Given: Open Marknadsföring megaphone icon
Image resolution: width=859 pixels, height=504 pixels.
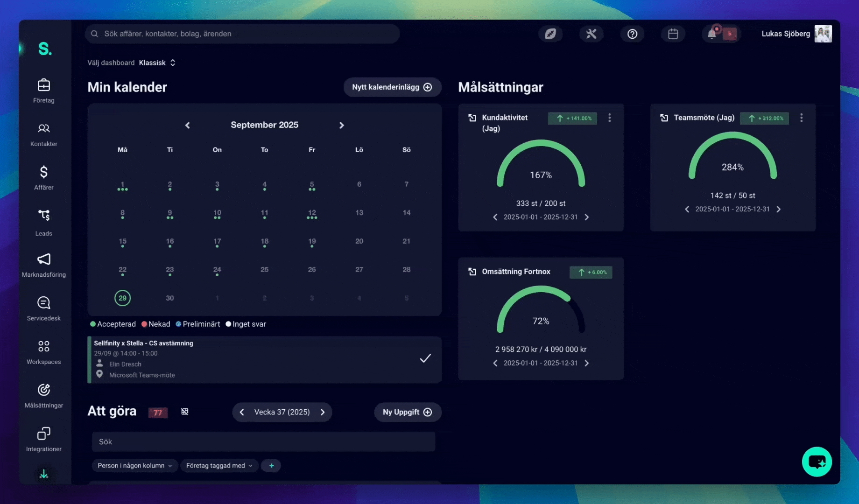Looking at the screenshot, I should tap(44, 259).
